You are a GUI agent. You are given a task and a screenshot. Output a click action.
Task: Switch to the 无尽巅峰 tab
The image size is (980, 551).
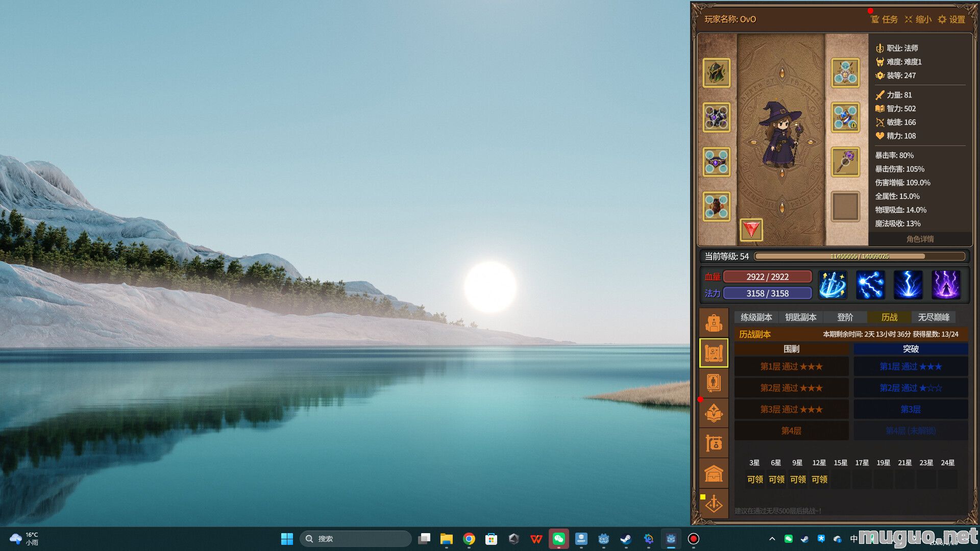click(934, 317)
